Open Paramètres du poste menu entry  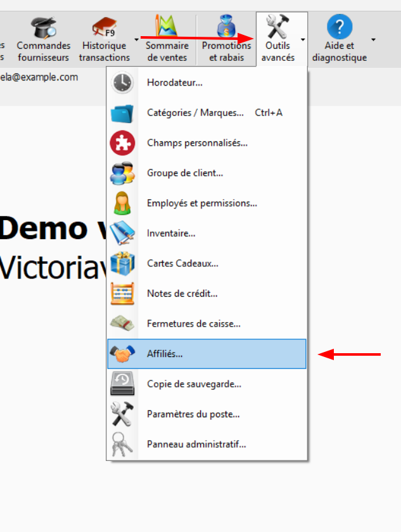coord(193,415)
